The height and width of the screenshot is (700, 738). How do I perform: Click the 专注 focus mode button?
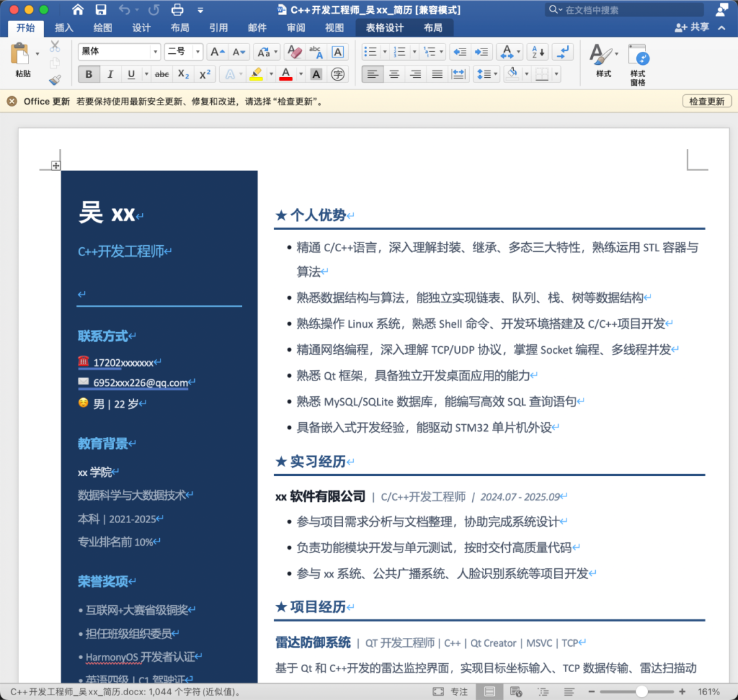[450, 692]
